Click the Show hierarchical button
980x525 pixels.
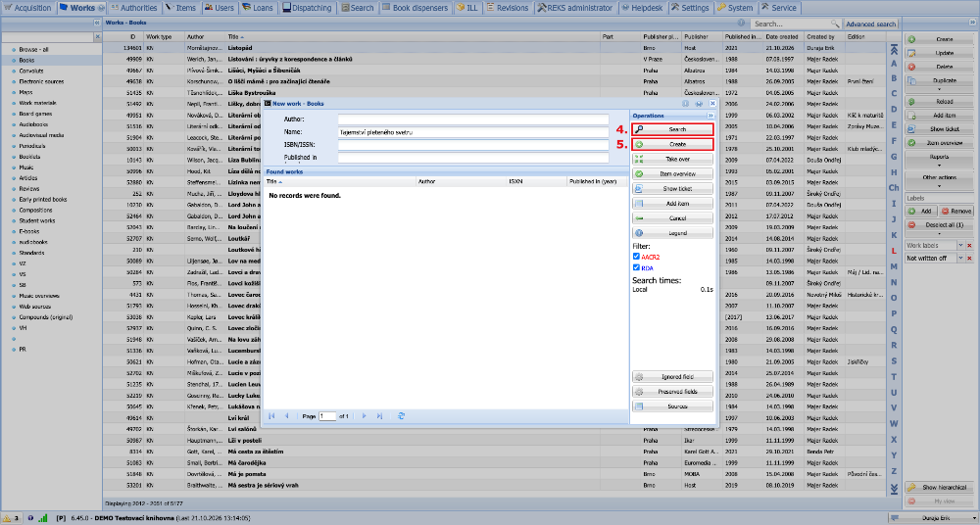pos(940,487)
